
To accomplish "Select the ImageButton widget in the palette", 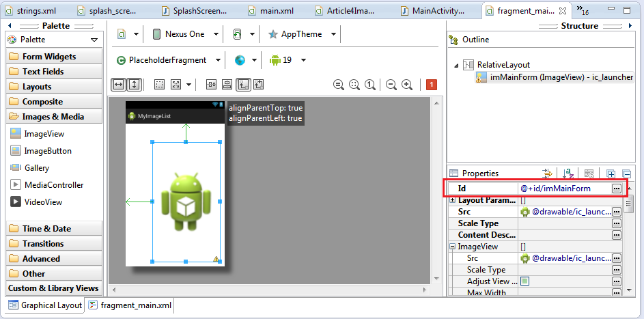I will (x=41, y=151).
